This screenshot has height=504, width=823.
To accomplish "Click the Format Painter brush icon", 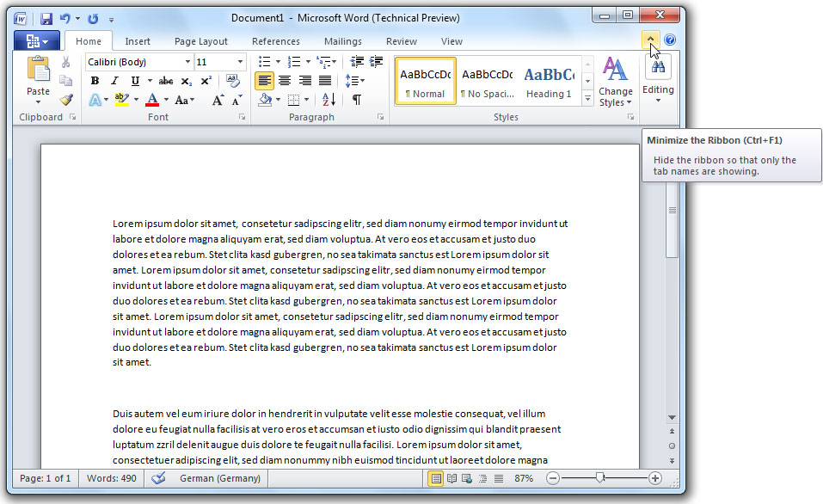I will pyautogui.click(x=66, y=100).
